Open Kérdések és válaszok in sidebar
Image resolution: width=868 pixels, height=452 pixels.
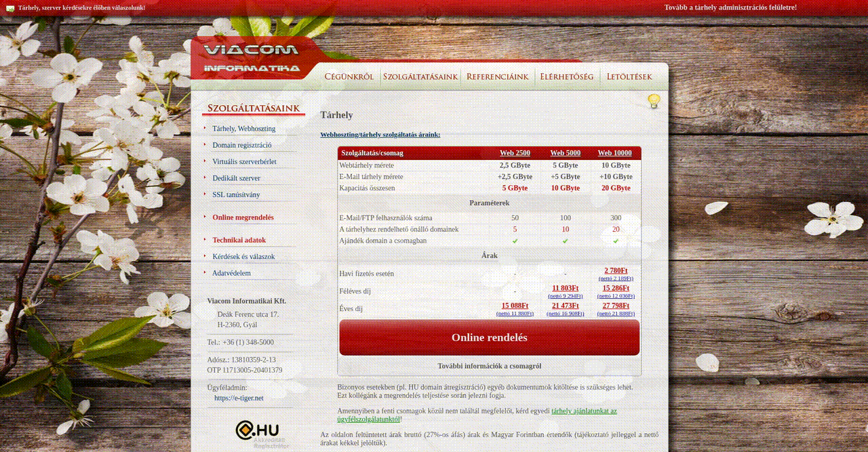[243, 257]
